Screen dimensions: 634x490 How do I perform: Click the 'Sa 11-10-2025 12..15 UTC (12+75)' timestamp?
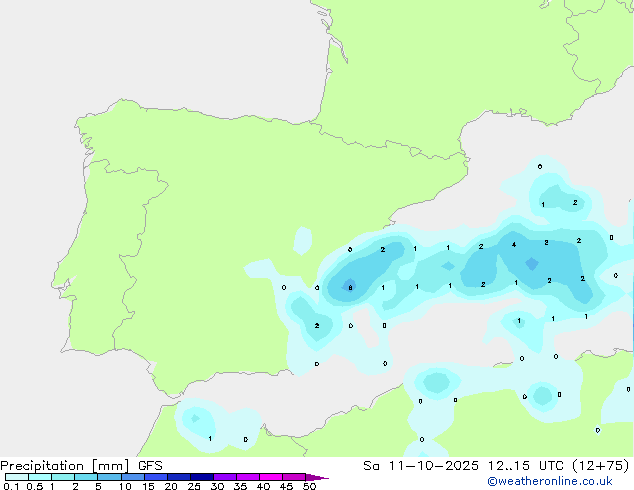pos(496,466)
